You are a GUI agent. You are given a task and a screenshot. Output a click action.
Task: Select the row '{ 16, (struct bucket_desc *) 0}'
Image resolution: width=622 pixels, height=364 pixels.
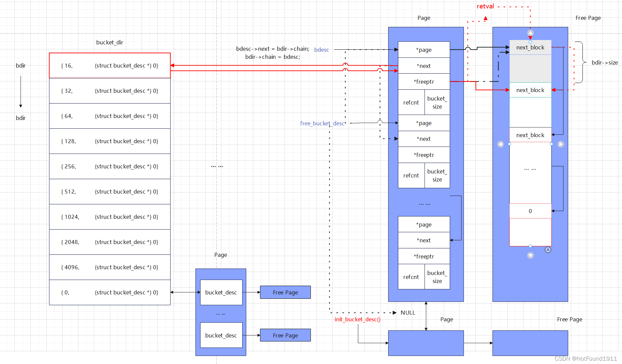click(110, 66)
